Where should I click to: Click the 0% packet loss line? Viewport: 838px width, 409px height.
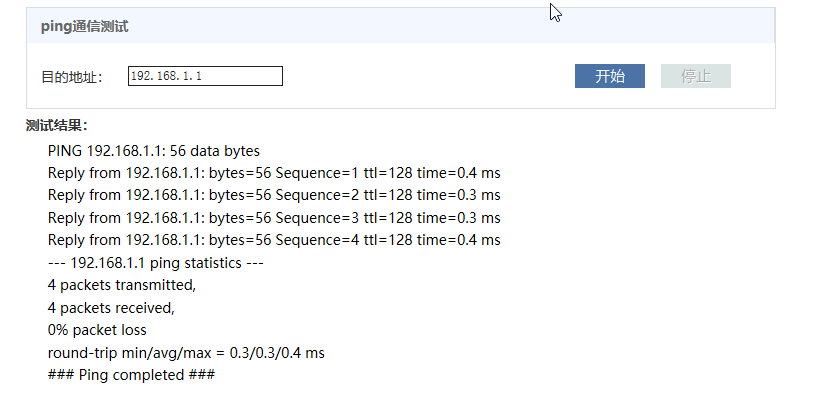97,329
